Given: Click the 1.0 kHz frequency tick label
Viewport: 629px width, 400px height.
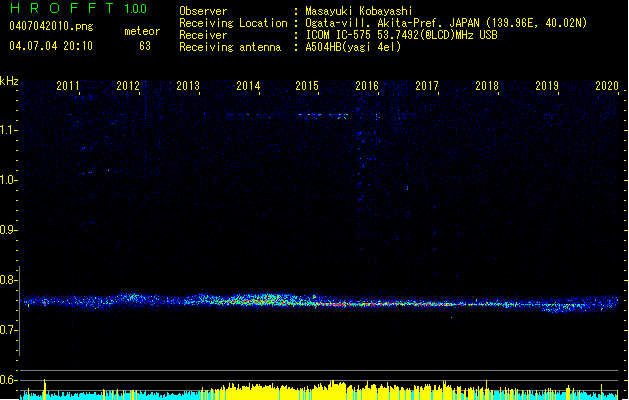Looking at the screenshot, I should [x=9, y=180].
